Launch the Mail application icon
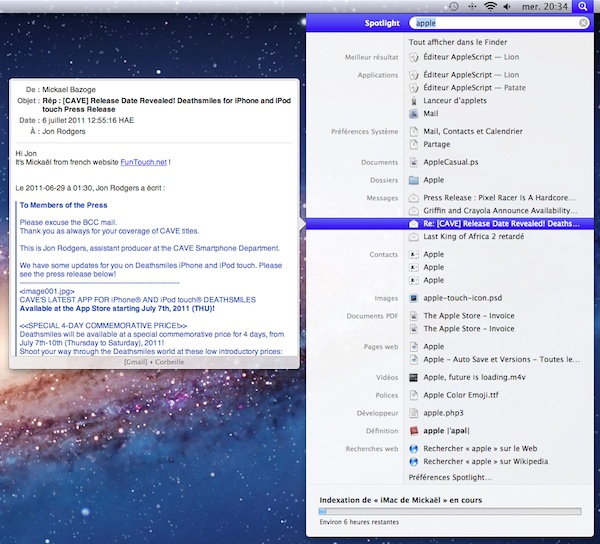Viewport: 600px width, 544px height. (414, 114)
